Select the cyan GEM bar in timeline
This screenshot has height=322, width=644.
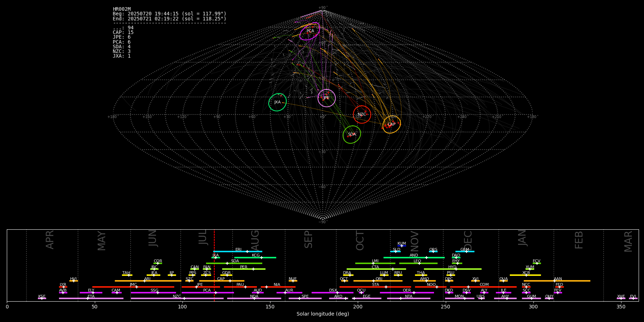click(465, 252)
